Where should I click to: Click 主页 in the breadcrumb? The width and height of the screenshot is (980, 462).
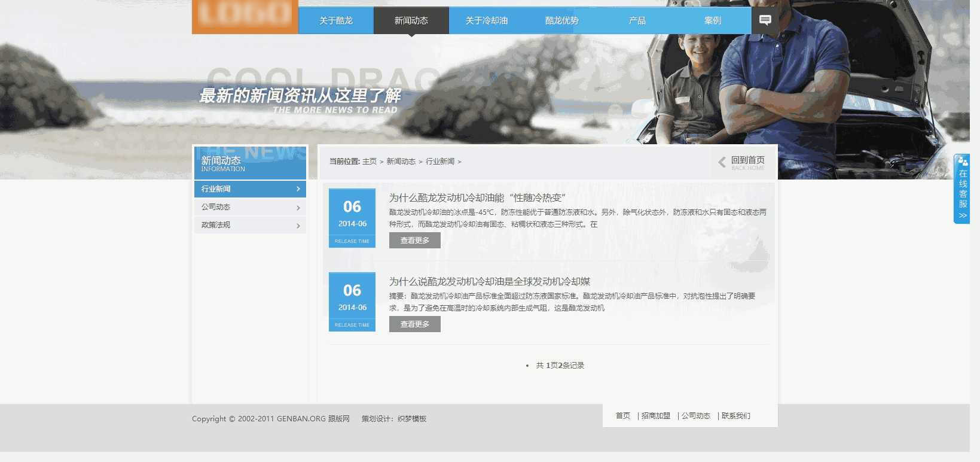coord(370,162)
